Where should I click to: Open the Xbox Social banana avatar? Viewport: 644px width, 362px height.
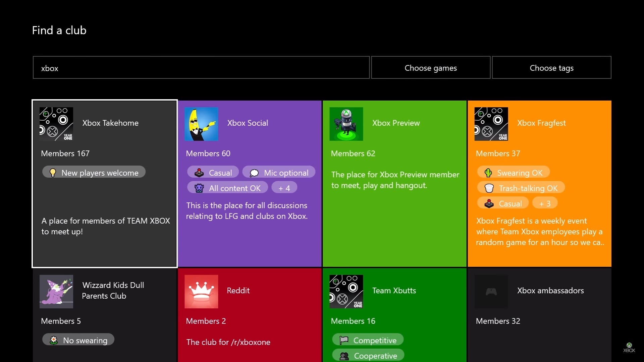click(x=201, y=124)
